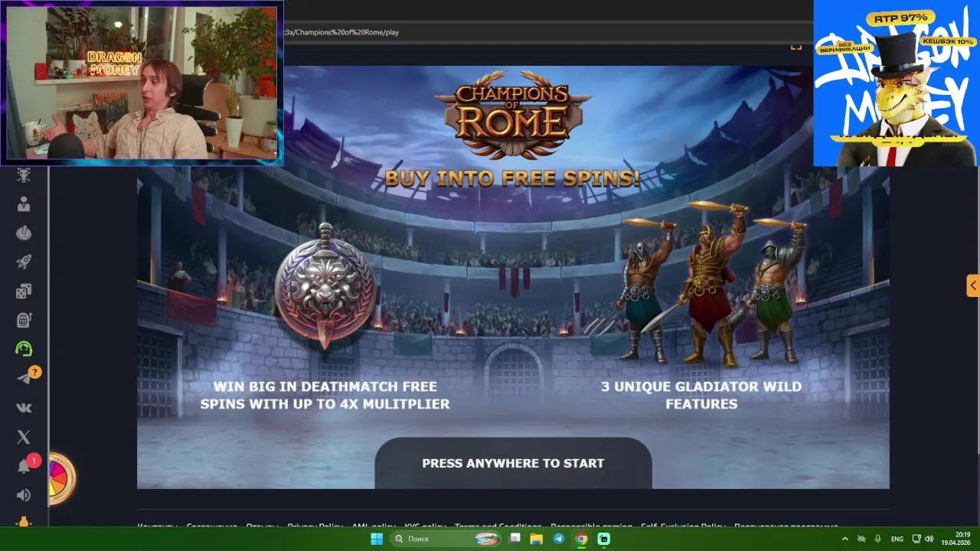Screen dimensions: 980x551
Task: Click the Поиск taskbar search box
Action: pos(446,539)
